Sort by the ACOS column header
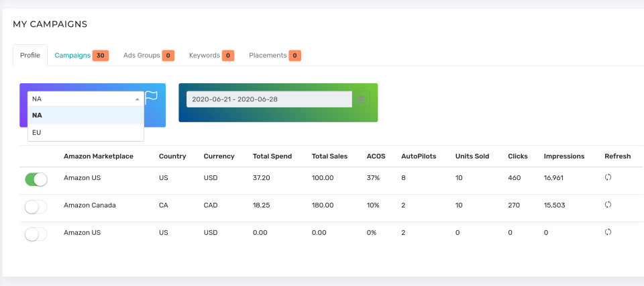The width and height of the screenshot is (644, 286). pyautogui.click(x=376, y=156)
